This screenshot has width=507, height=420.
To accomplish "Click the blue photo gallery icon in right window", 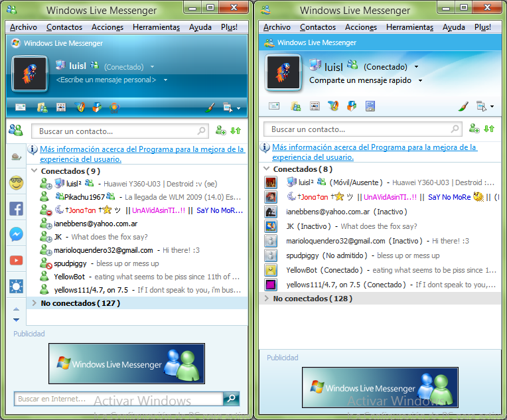I will [x=370, y=106].
